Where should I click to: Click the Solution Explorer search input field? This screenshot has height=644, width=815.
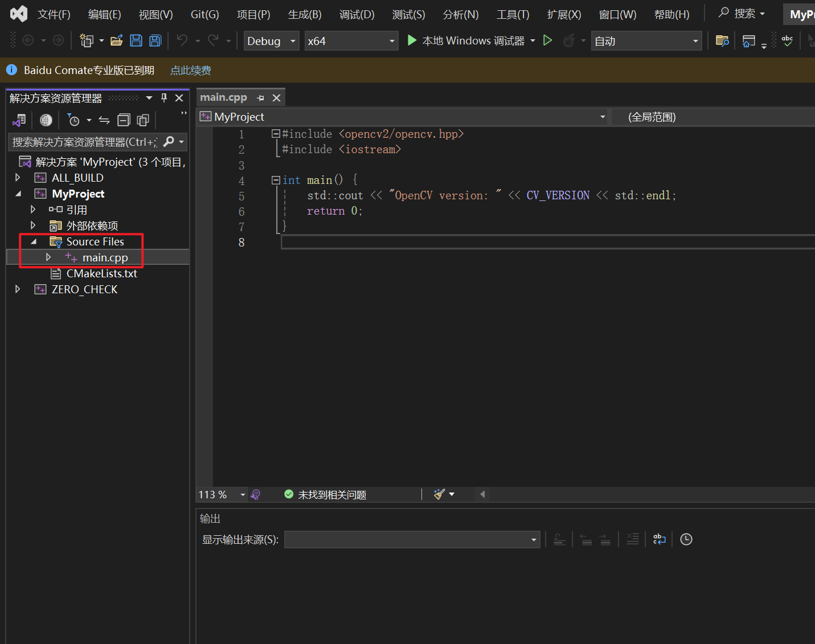[x=85, y=142]
